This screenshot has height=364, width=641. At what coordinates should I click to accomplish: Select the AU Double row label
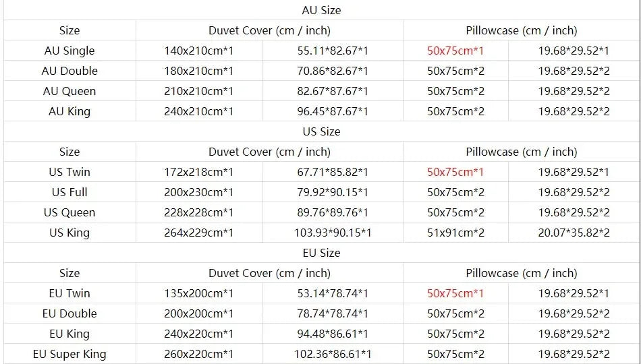tap(69, 71)
